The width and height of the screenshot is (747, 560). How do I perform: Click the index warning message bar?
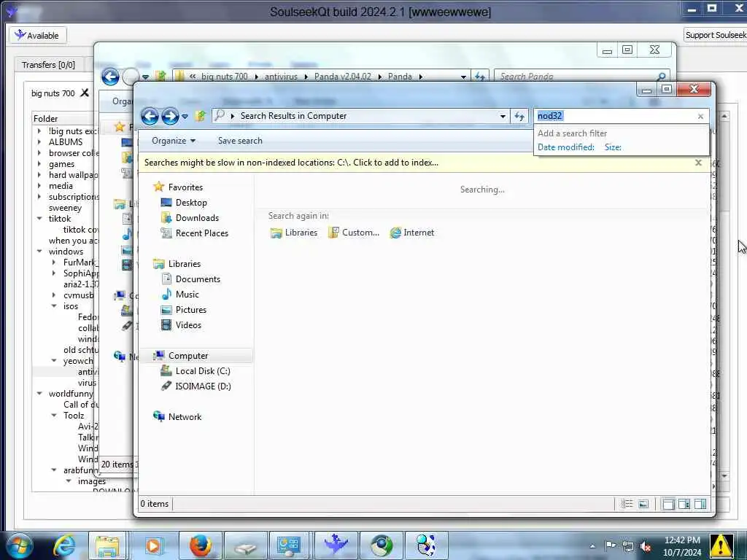[291, 163]
